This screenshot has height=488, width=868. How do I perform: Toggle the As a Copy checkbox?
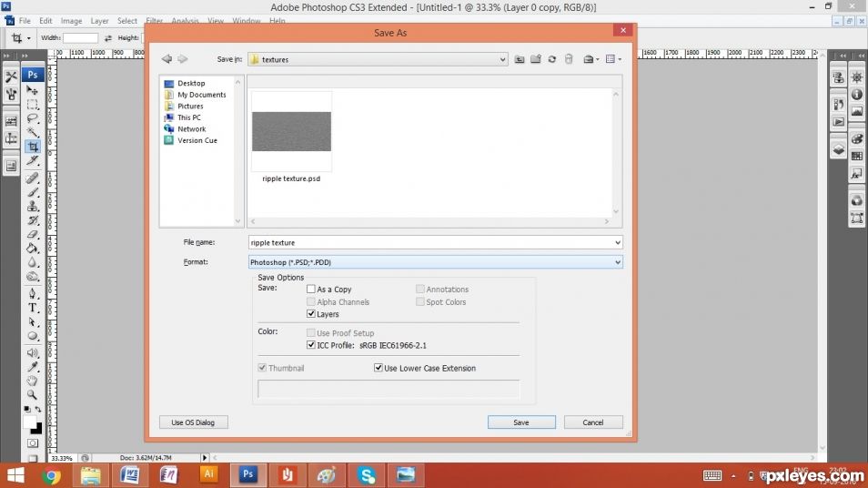point(311,290)
